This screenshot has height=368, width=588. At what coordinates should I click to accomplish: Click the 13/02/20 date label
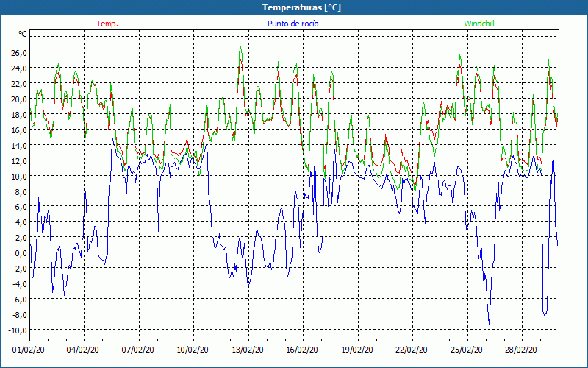(x=248, y=350)
